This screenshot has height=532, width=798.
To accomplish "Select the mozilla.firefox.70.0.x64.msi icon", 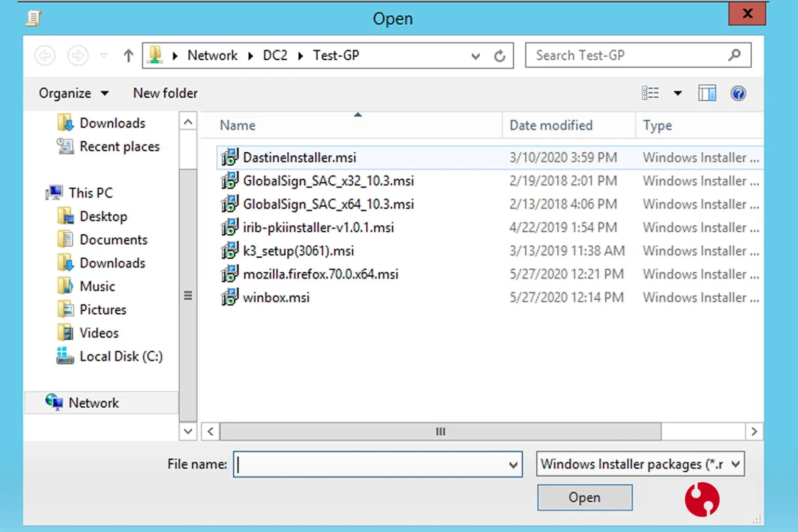I will pos(230,274).
